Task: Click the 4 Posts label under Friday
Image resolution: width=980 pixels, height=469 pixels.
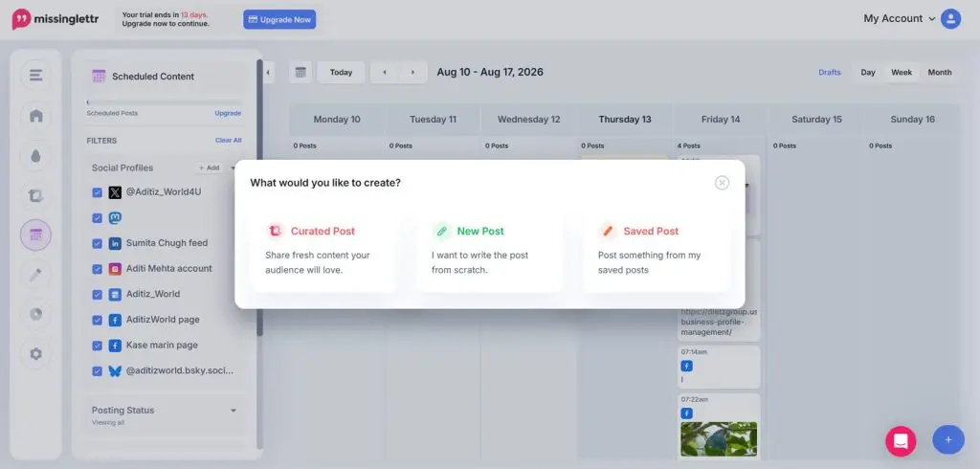Action: 689,145
